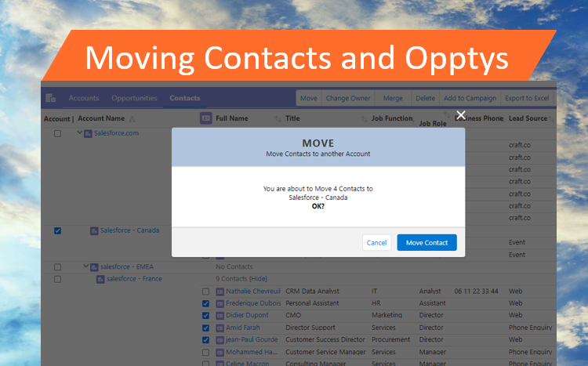
Task: Switch to the Opportunities tab
Action: point(134,98)
